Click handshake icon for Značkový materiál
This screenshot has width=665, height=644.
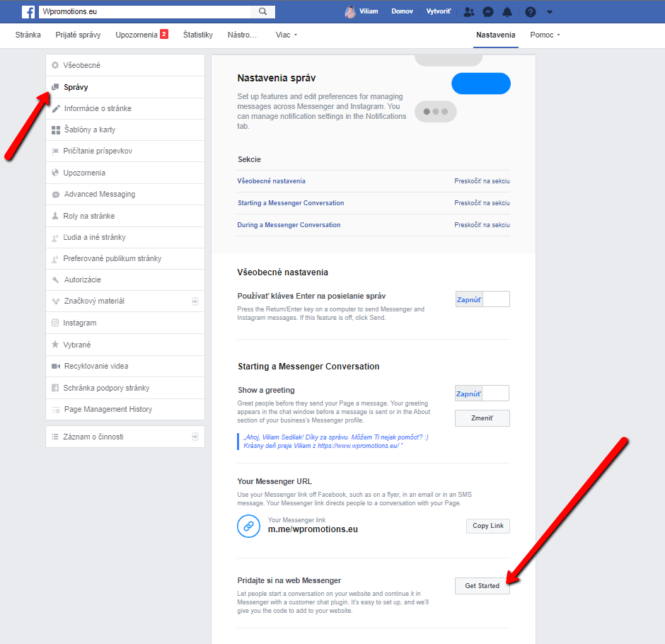pos(56,301)
